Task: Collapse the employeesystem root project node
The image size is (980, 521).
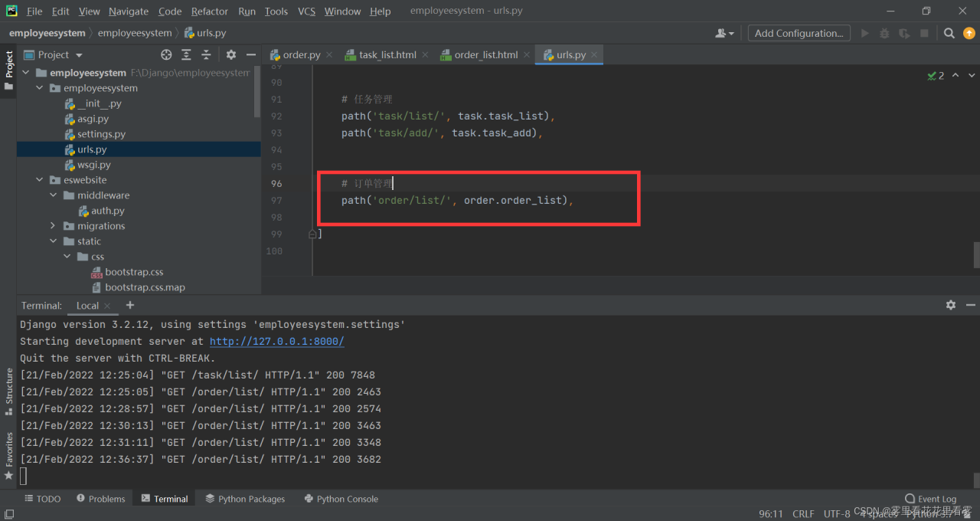Action: pyautogui.click(x=25, y=73)
